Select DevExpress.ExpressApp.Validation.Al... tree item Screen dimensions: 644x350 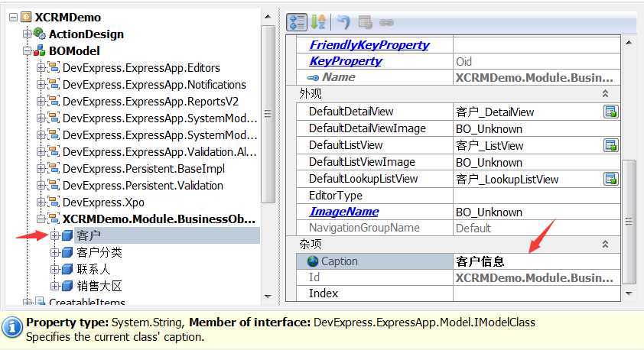159,152
